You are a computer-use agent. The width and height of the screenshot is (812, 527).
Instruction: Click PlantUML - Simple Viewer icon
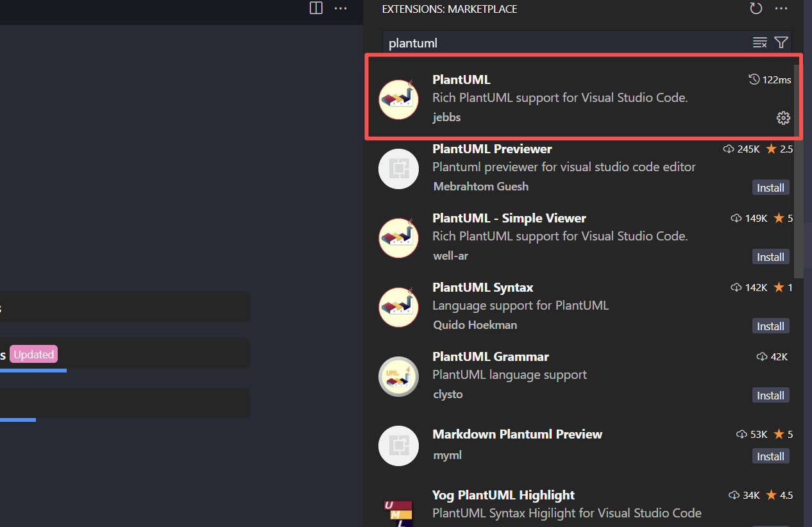(x=398, y=238)
